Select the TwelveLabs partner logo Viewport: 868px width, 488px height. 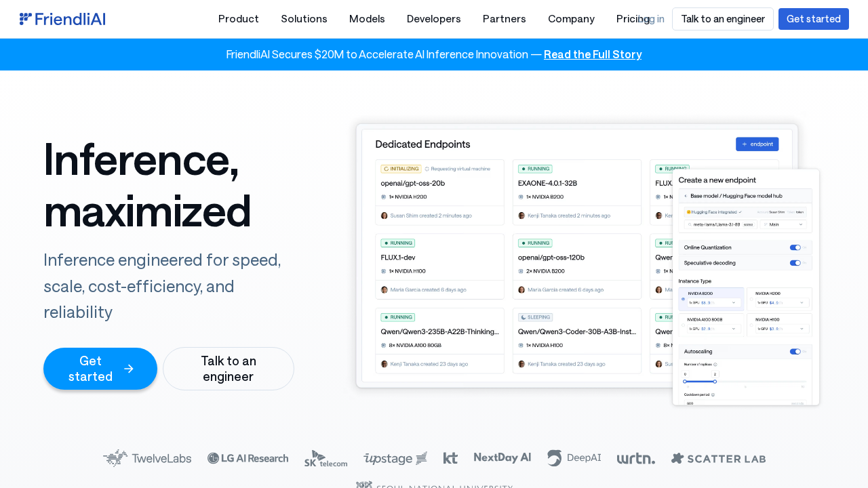tap(147, 458)
